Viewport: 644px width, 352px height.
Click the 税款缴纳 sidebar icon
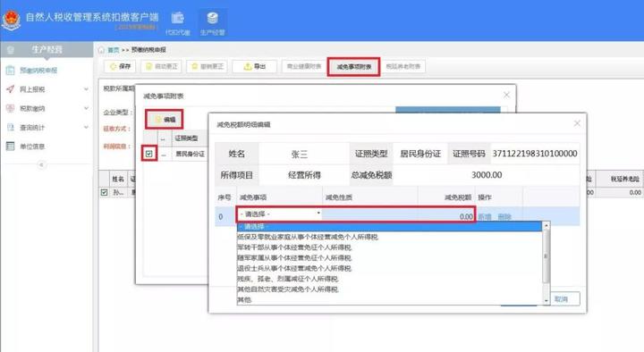click(10, 108)
